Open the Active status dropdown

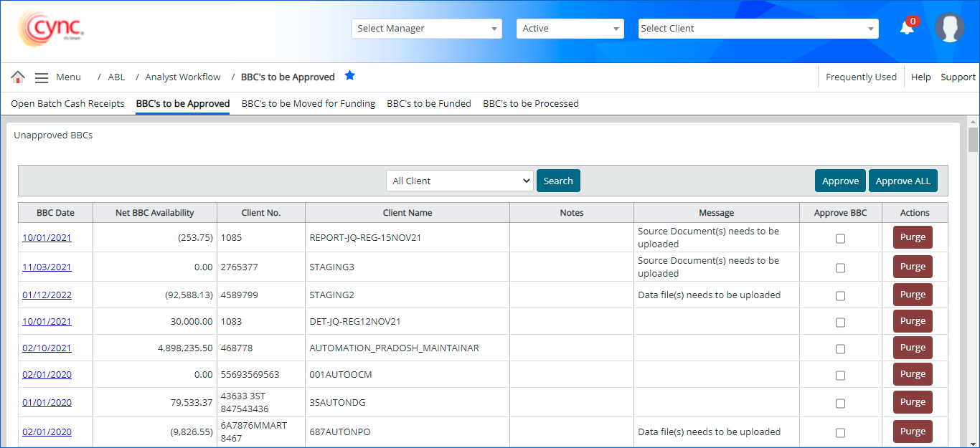tap(570, 29)
